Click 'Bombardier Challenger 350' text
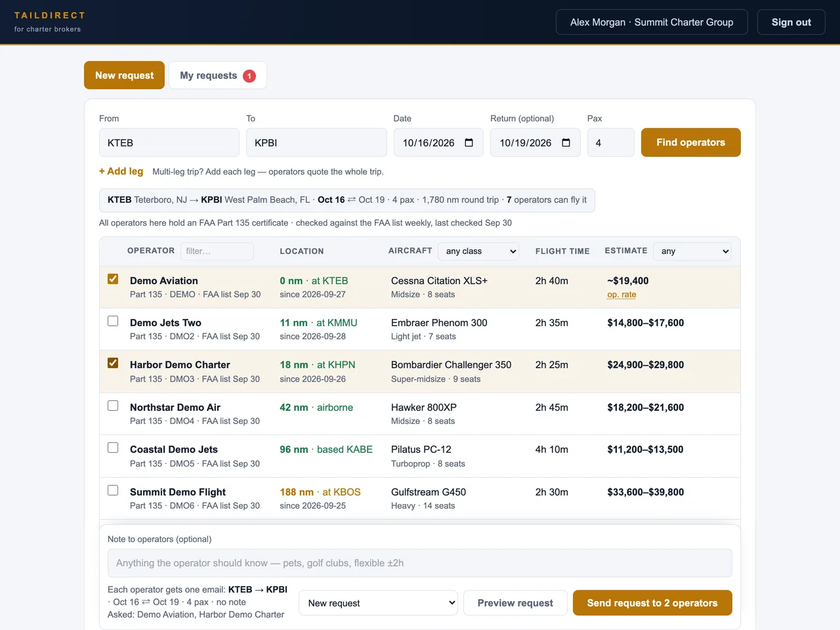The width and height of the screenshot is (840, 630). click(451, 365)
